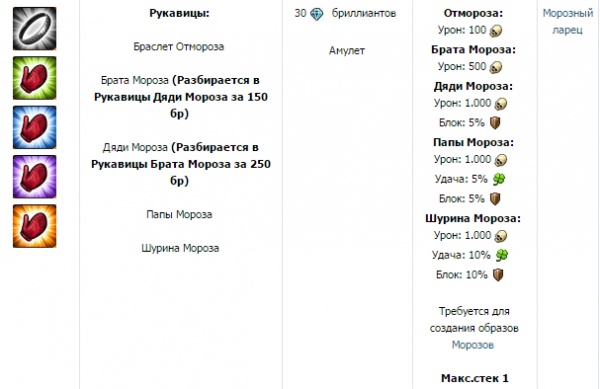Click shield icon beside Блок: 10%

point(498,275)
